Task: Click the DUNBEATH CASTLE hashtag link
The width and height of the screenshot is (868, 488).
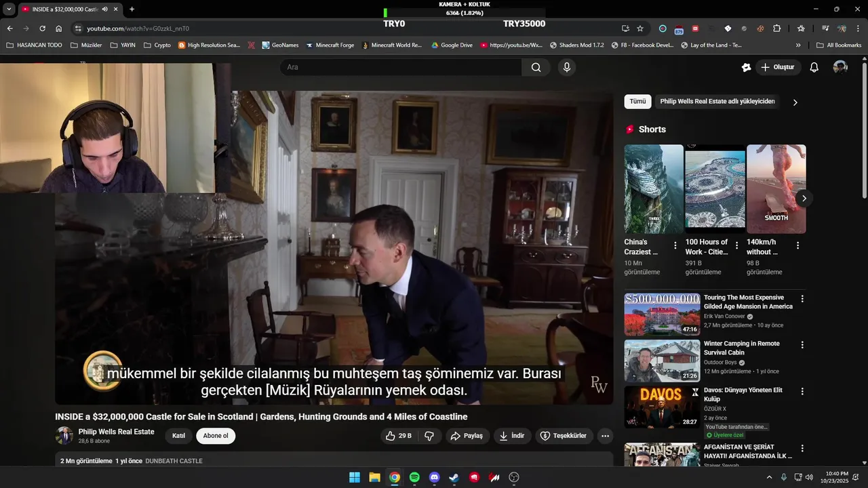Action: [174, 461]
